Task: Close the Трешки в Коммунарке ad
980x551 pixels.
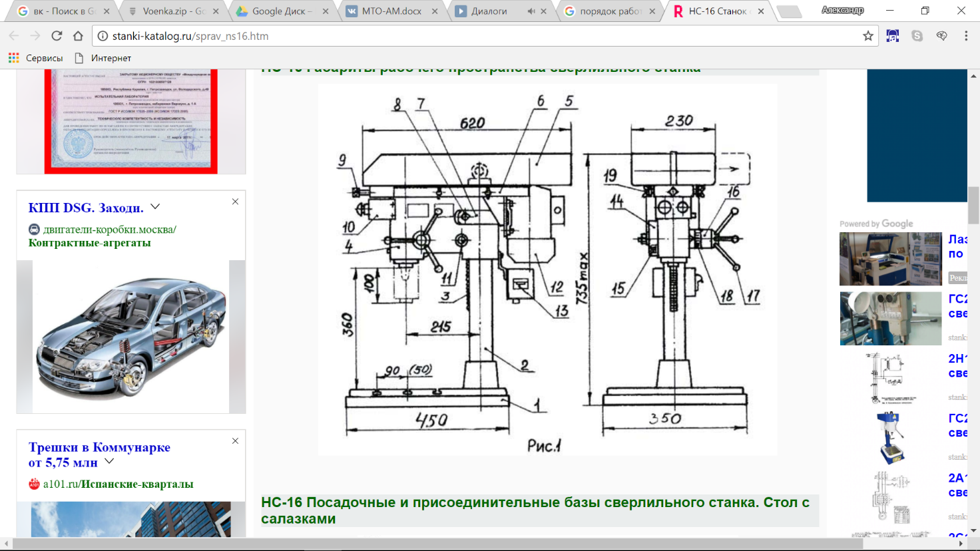Action: pos(235,441)
